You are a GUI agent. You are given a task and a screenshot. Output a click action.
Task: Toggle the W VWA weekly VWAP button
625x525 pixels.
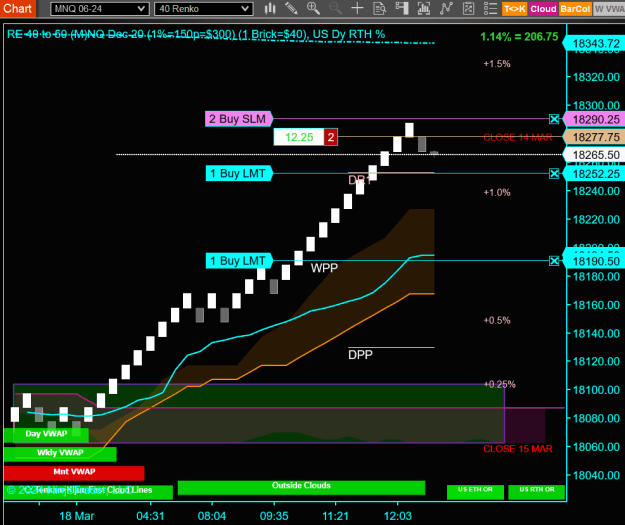[609, 9]
